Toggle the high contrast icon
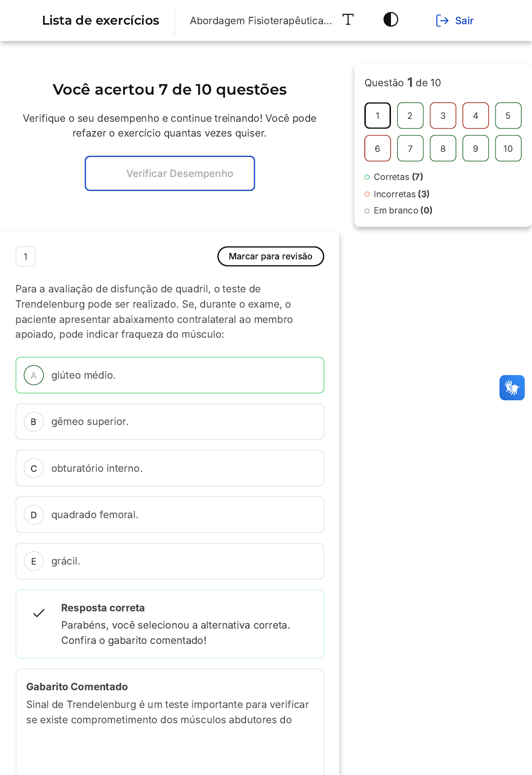Viewport: 532px width, 775px height. 390,20
